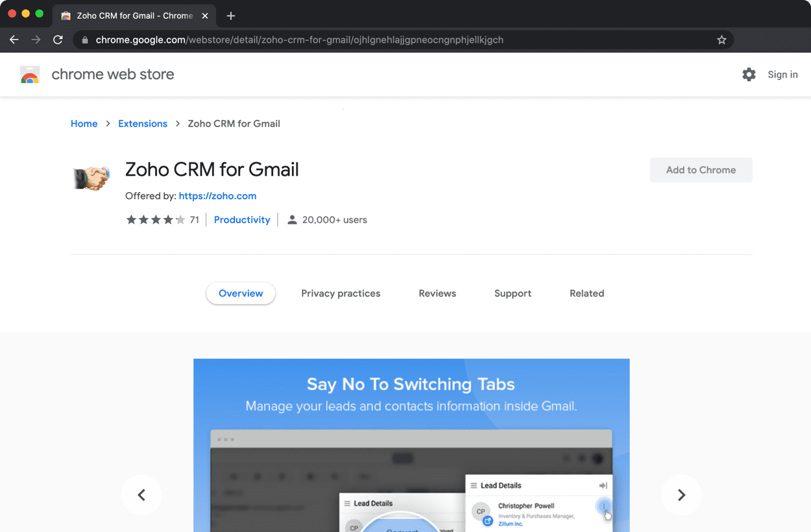Browse the Productivity category link

pyautogui.click(x=242, y=219)
